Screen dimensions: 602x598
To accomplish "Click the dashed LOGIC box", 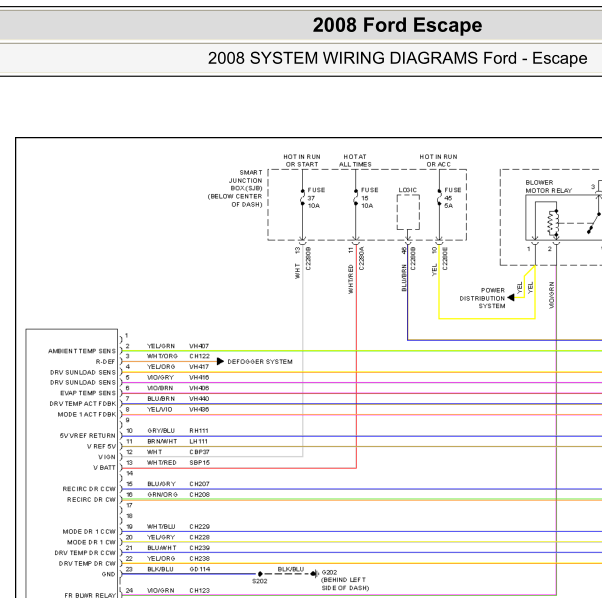I will pyautogui.click(x=408, y=212).
